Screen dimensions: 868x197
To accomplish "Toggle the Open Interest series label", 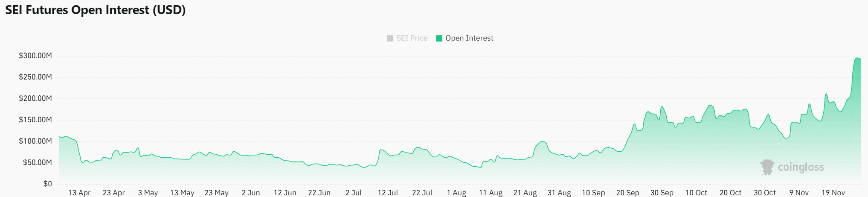I will 469,38.
